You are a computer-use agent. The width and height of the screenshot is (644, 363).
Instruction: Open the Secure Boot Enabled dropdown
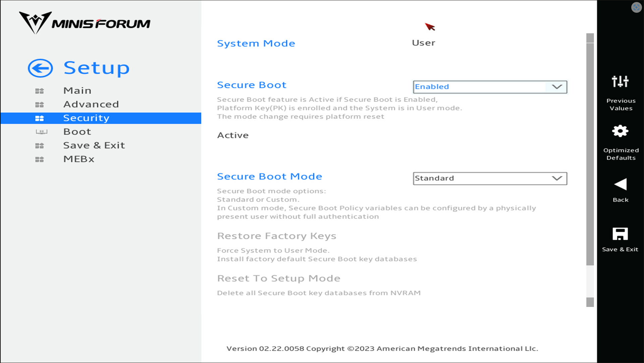pyautogui.click(x=490, y=87)
